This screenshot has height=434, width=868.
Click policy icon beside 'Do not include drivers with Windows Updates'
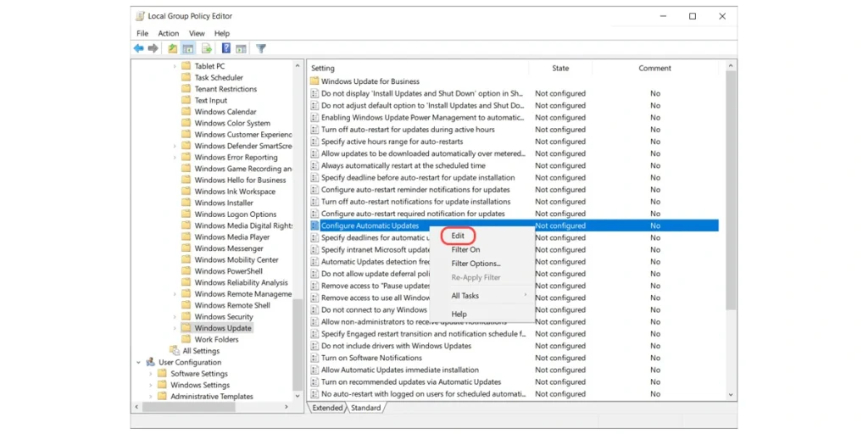click(314, 346)
